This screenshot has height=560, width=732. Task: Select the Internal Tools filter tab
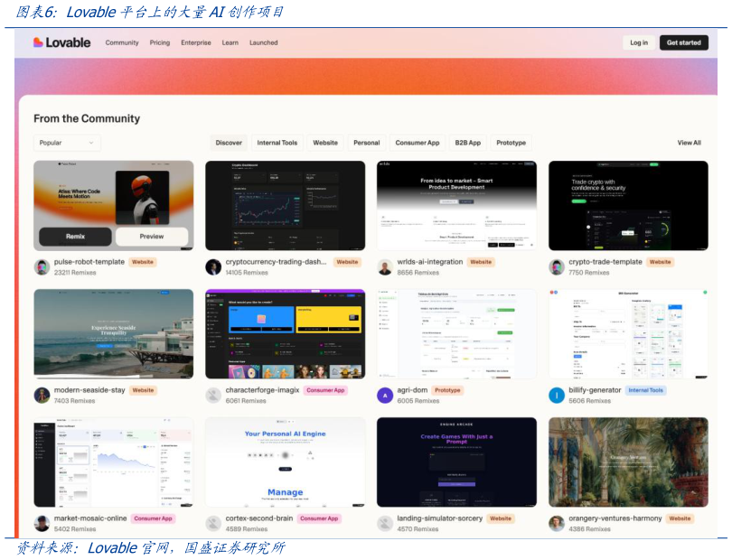click(x=277, y=143)
